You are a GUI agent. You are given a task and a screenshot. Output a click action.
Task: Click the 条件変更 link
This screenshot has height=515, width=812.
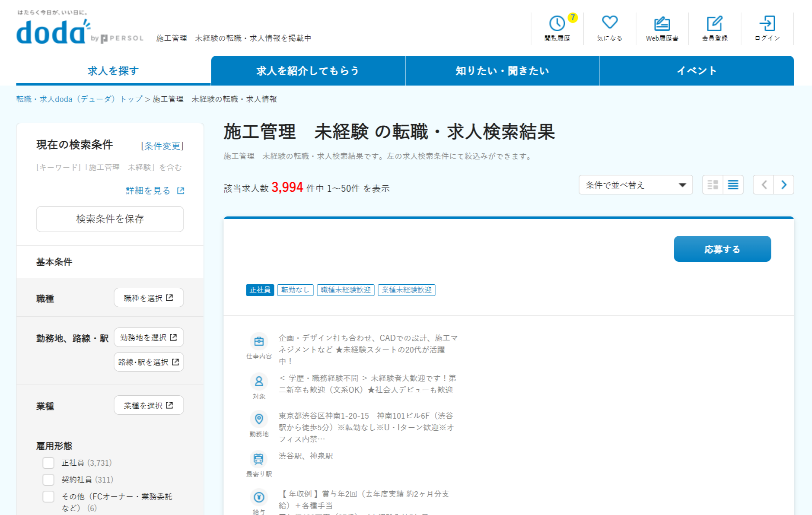(162, 146)
